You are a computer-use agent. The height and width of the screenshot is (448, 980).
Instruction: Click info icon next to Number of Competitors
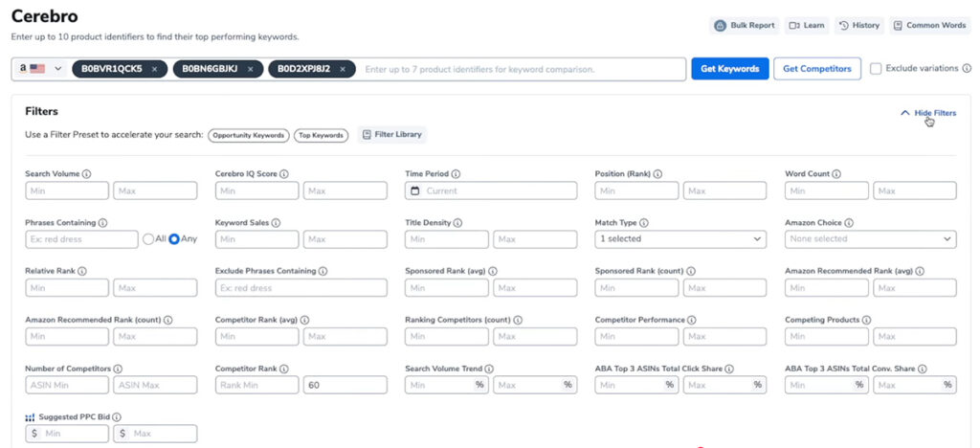tap(118, 369)
